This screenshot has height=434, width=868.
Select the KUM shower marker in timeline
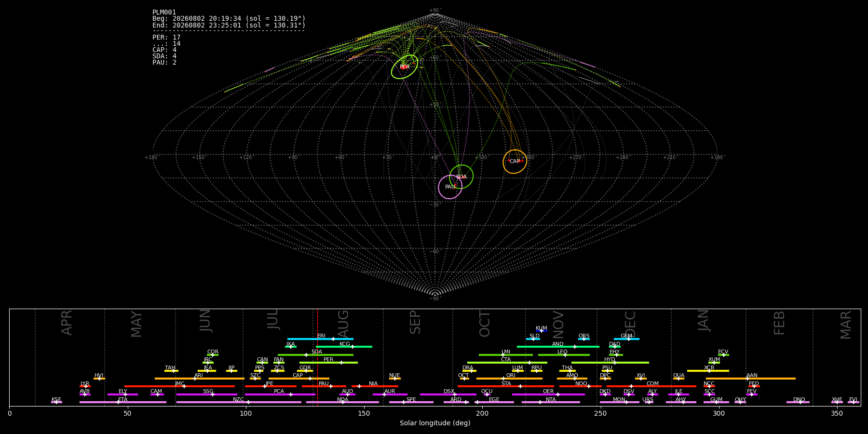coord(541,331)
